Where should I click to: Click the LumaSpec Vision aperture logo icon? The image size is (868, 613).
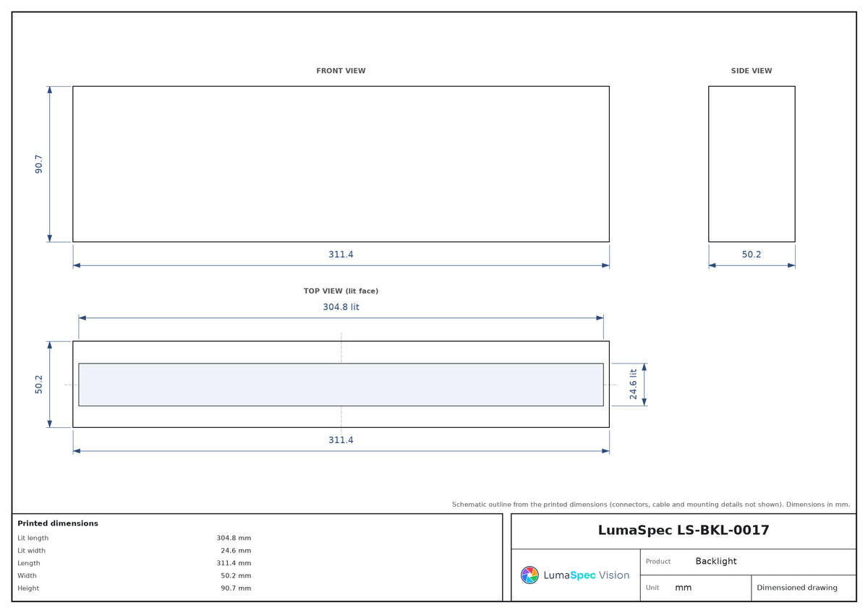pyautogui.click(x=529, y=575)
